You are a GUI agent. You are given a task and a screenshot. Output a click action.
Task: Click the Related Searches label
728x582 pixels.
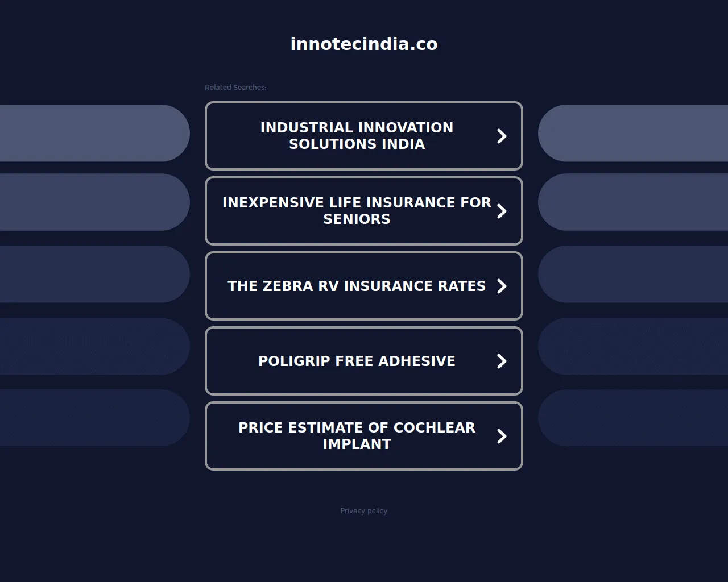235,88
